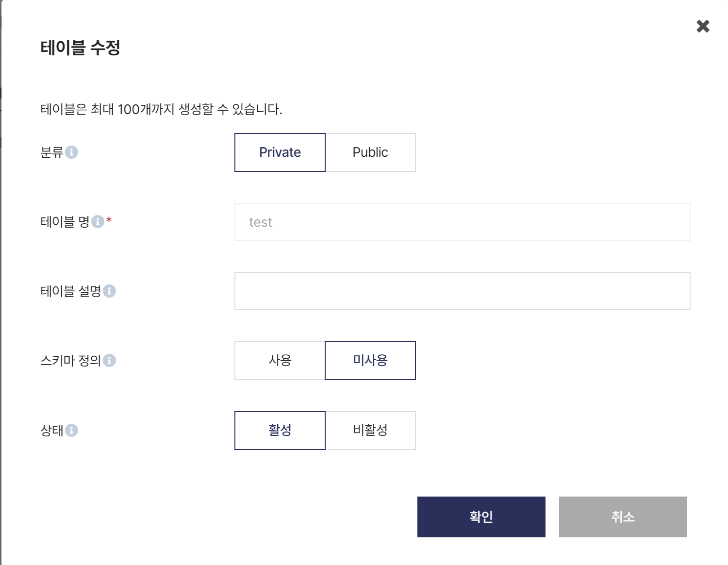Image resolution: width=728 pixels, height=565 pixels.
Task: Click the info icon next to 분류
Action: coord(71,152)
